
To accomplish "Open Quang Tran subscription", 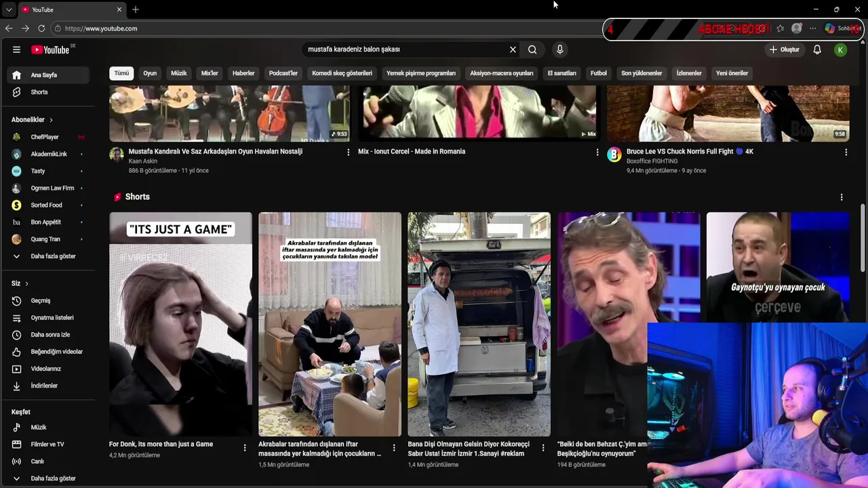I will point(48,239).
